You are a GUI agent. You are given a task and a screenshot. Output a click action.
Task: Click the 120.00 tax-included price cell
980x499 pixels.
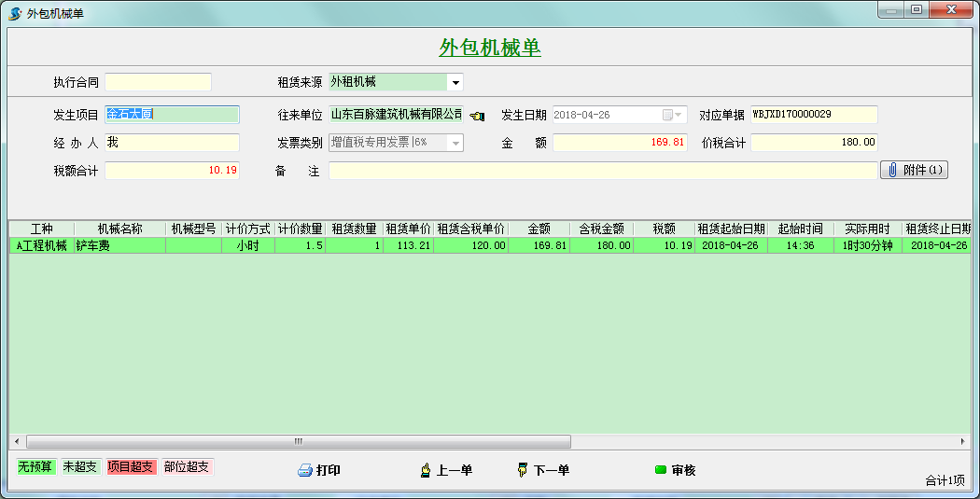(470, 245)
